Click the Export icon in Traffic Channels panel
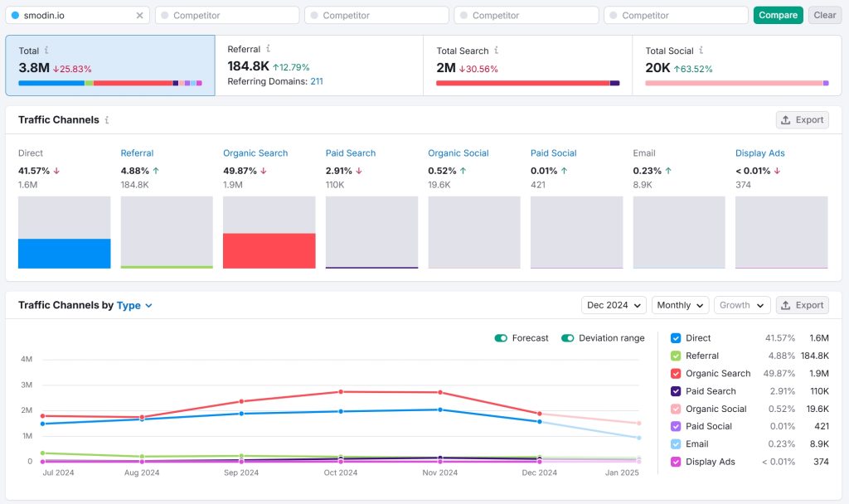Screen dimensions: 849x504 (x=785, y=120)
